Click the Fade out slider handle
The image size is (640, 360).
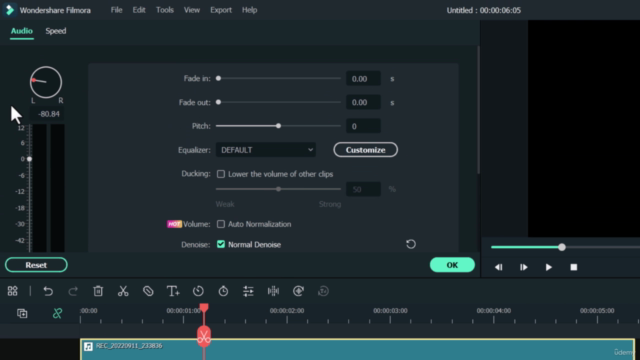click(x=218, y=102)
